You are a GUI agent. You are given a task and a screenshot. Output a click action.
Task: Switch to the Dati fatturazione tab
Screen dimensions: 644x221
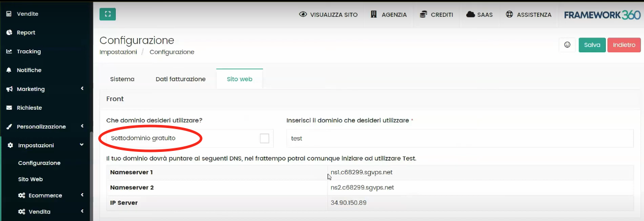click(x=180, y=79)
